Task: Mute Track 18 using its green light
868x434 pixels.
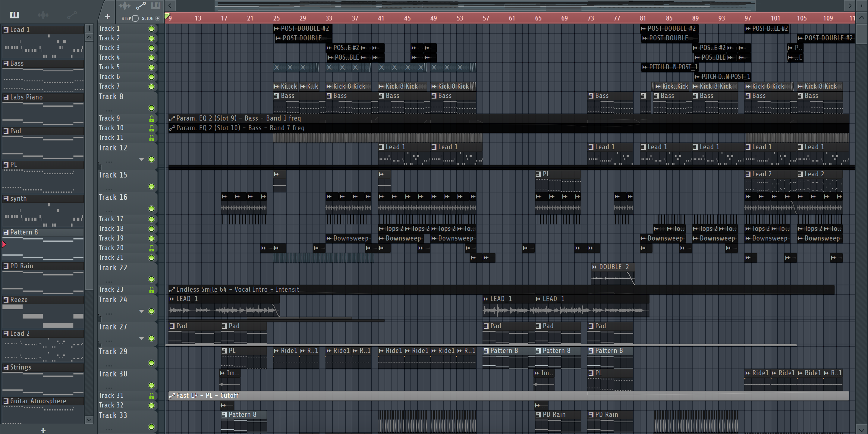Action: [x=152, y=229]
